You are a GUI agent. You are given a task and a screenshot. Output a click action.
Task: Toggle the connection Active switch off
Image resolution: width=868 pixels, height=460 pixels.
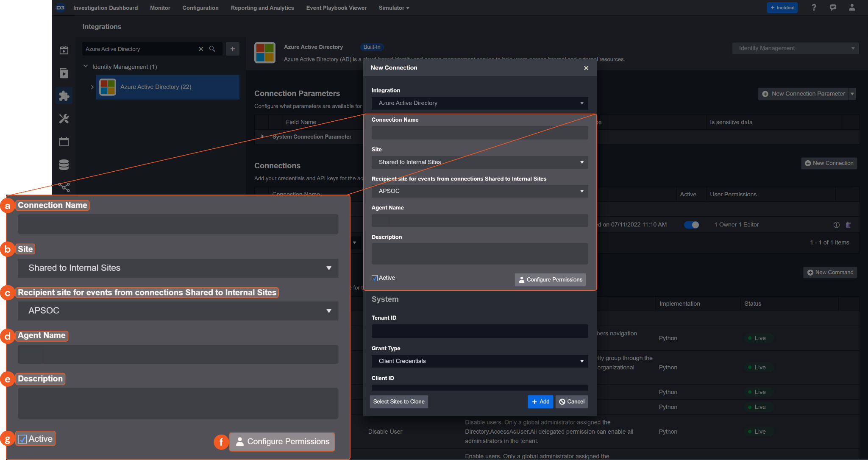[x=691, y=225]
